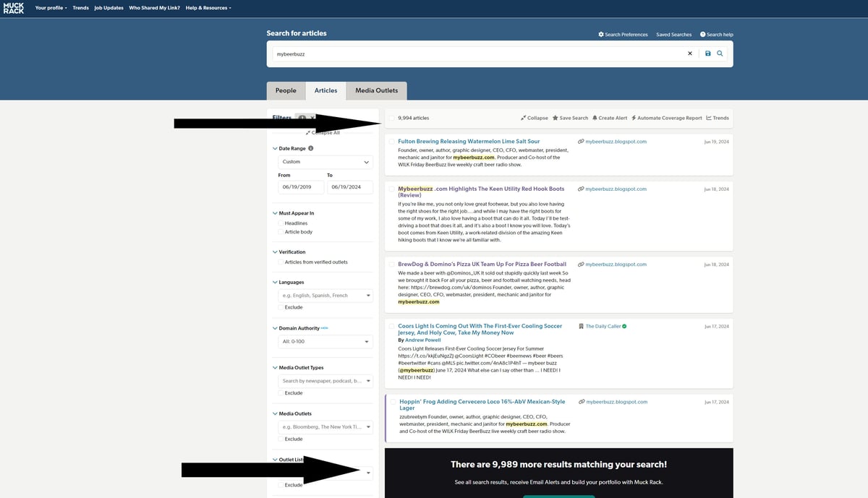Open the Languages selection combo box
This screenshot has width=868, height=498.
pos(325,296)
